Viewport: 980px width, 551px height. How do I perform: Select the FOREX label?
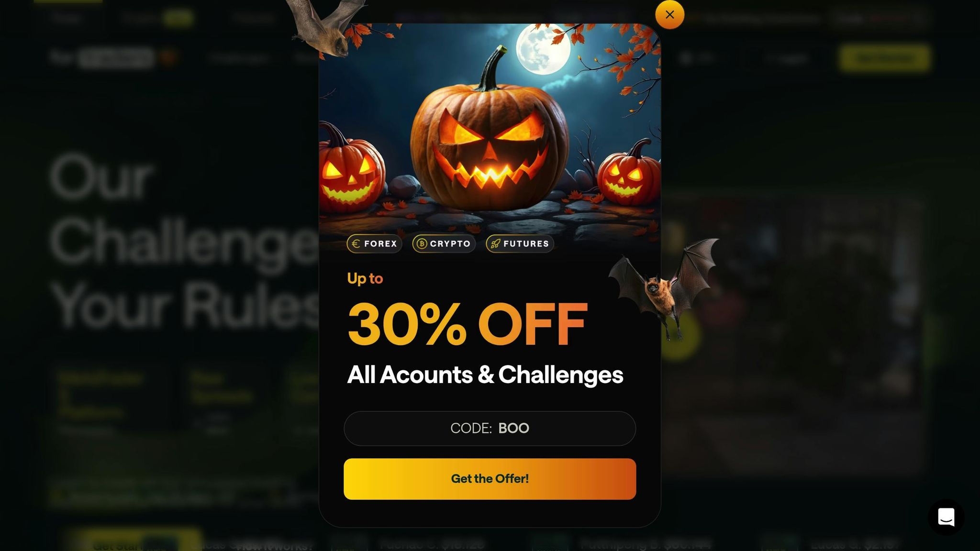380,243
